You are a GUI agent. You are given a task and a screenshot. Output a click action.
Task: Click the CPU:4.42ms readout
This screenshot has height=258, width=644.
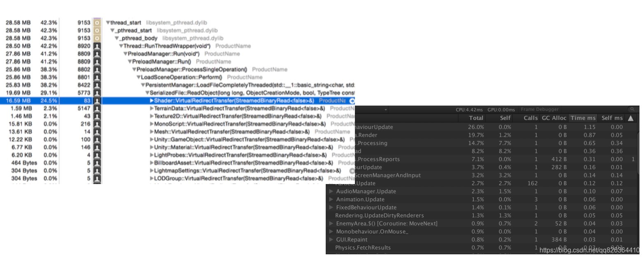coord(470,110)
